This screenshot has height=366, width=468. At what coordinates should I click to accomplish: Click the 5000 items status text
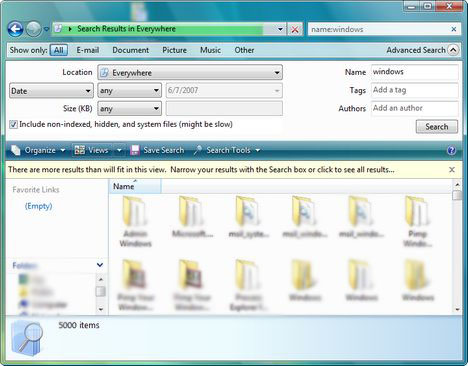pos(79,325)
